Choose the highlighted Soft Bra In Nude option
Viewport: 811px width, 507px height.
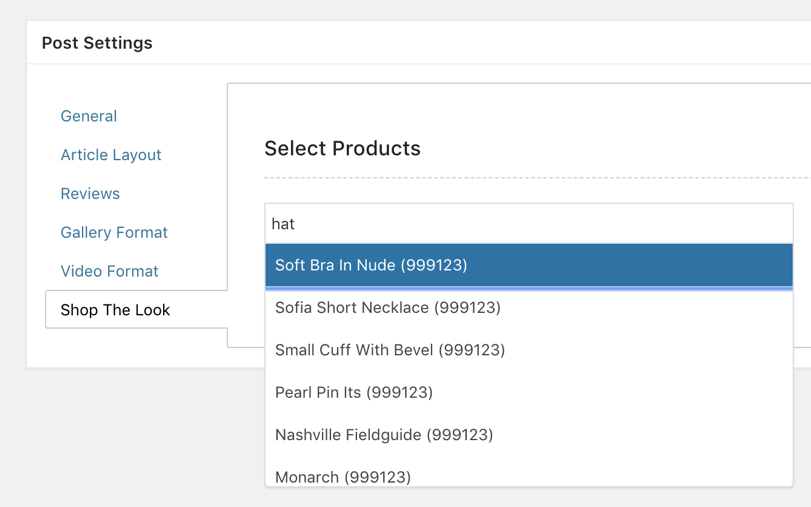[x=529, y=265]
